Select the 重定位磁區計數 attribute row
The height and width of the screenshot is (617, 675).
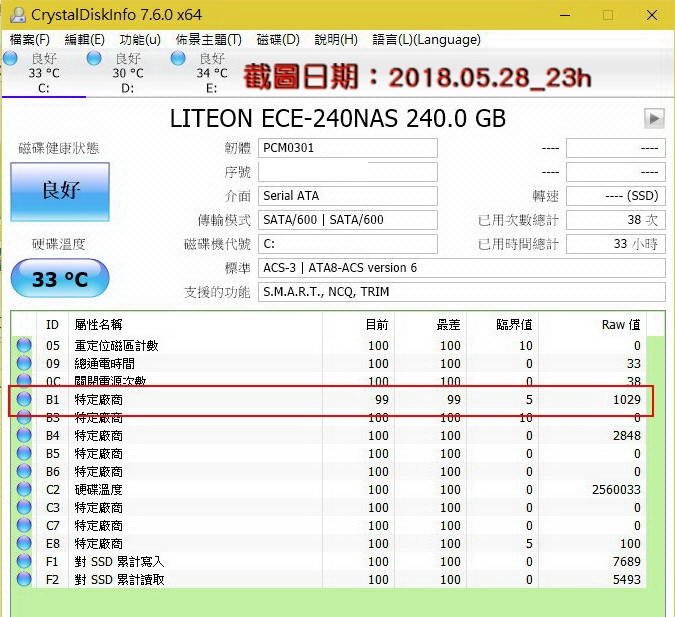point(328,345)
